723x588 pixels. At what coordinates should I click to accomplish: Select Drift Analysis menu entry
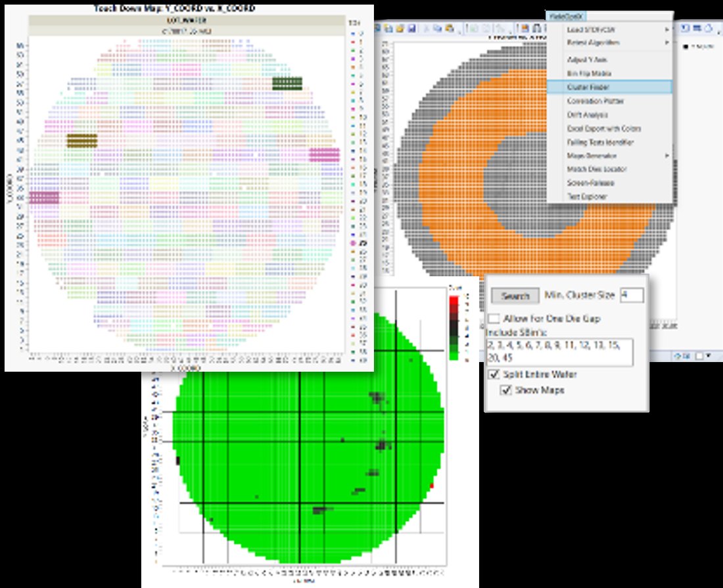[587, 115]
